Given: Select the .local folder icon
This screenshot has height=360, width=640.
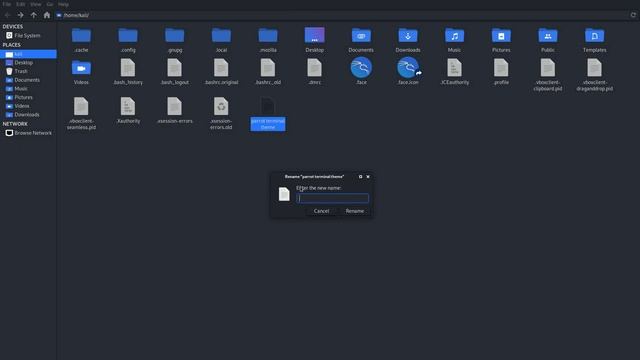Looking at the screenshot, I should [x=221, y=36].
